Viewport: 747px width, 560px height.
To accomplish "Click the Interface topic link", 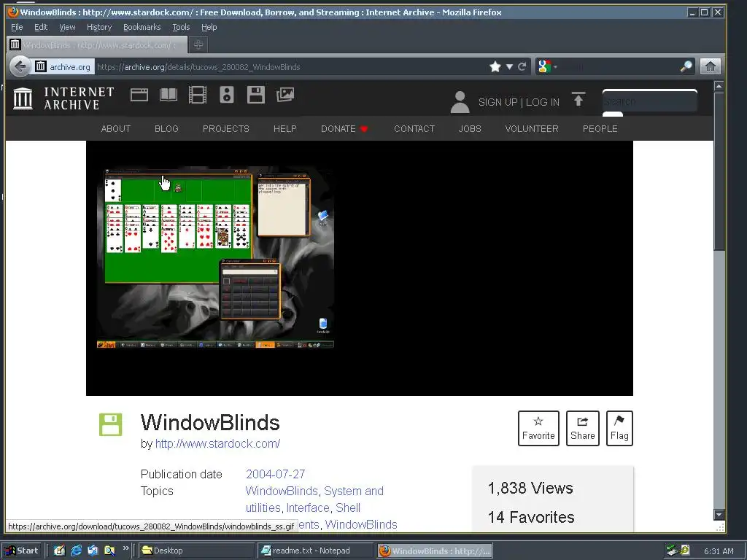I will (x=308, y=507).
